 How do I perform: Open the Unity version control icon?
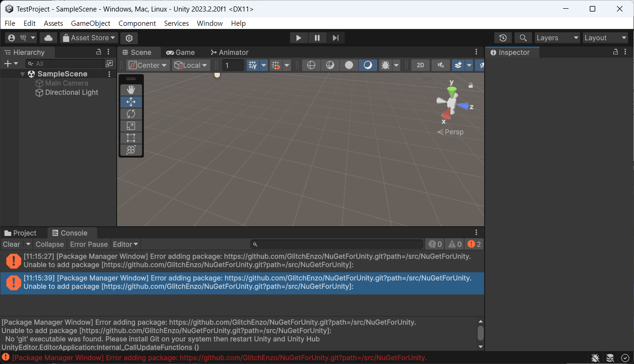pyautogui.click(x=129, y=38)
